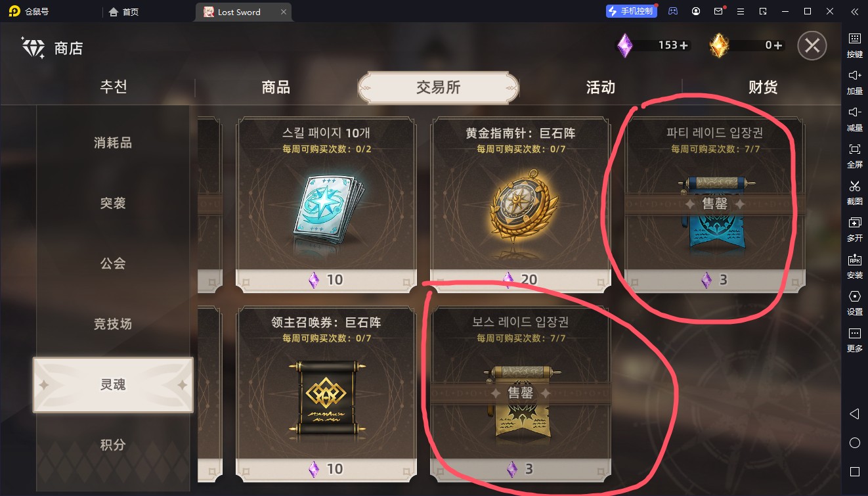Open 按键 keyboard mapping in the sidebar
868x496 pixels.
[854, 45]
